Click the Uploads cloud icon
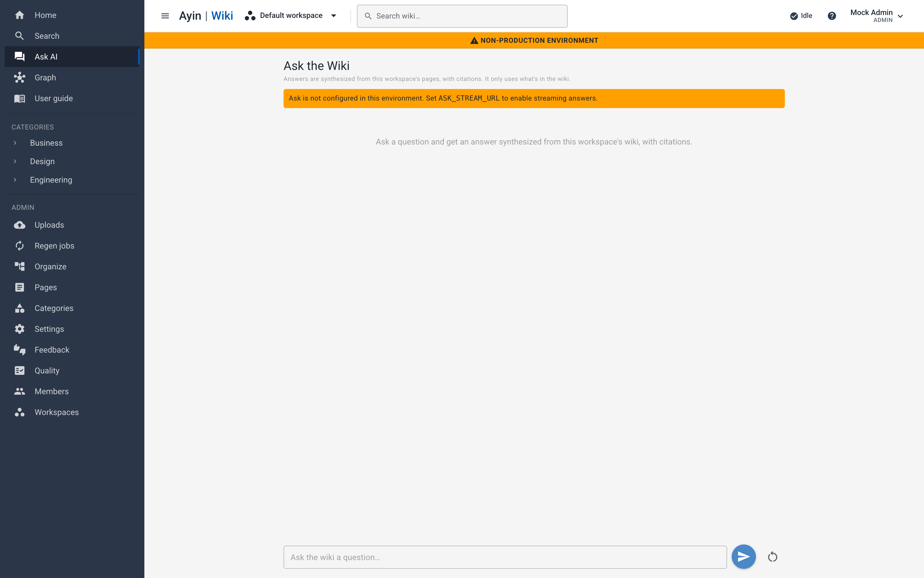 (19, 225)
